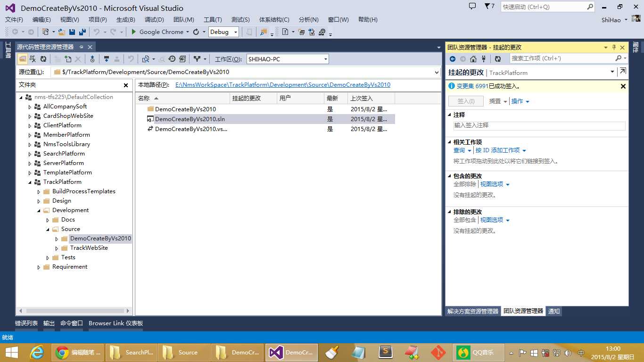
Task: Toggle the folder pane icon in Source Control Explorer
Action: (x=22, y=59)
